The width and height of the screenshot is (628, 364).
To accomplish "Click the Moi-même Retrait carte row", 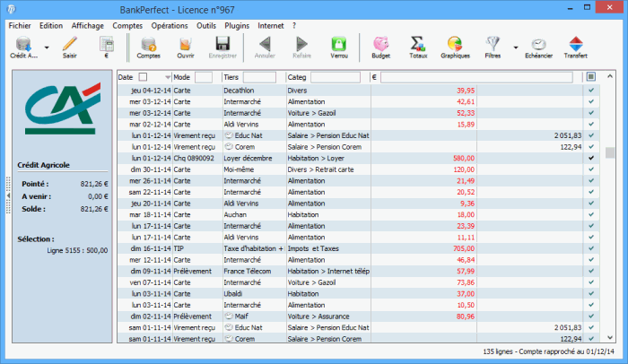I will [358, 169].
